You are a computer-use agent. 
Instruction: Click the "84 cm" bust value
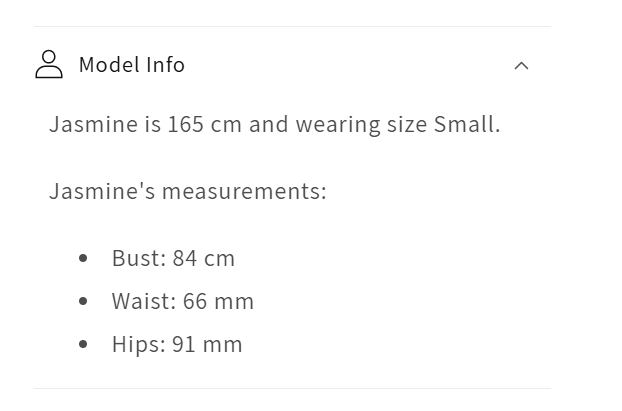204,258
